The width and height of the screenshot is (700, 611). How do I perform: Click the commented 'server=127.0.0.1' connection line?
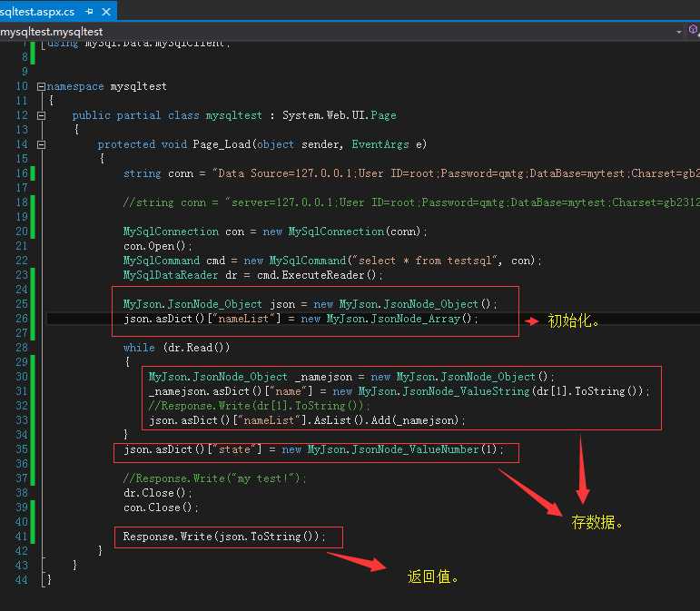click(x=411, y=202)
